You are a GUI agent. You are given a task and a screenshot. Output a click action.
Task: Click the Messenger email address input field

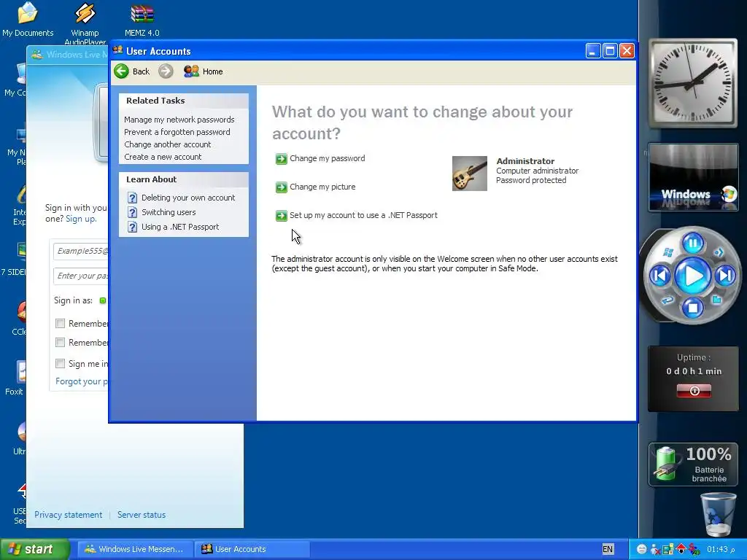click(x=81, y=251)
